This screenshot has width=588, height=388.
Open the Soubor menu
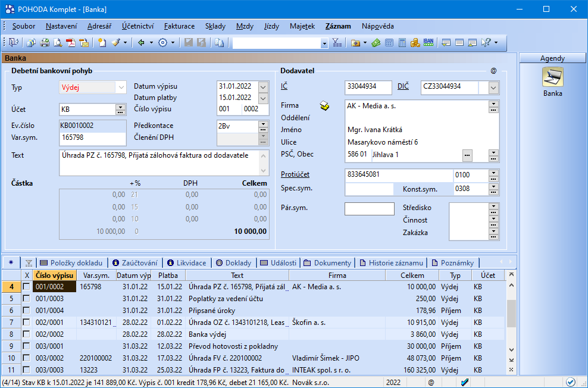tap(24, 26)
